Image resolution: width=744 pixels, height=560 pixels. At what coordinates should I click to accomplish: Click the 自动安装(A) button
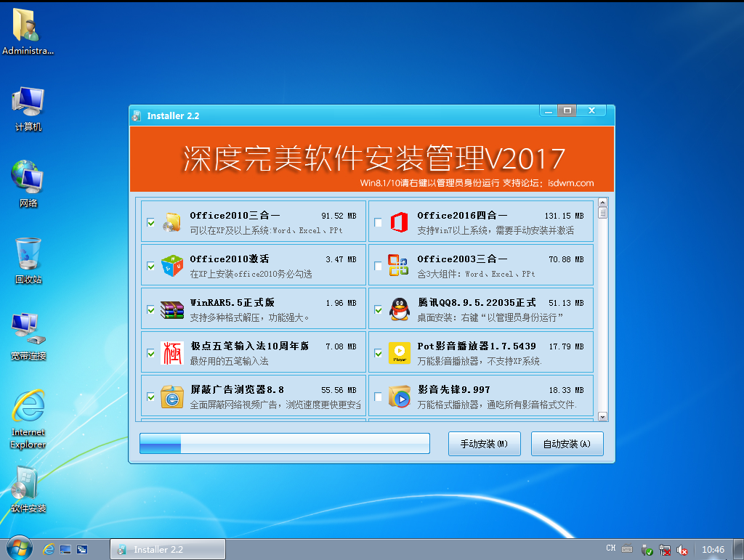coord(567,444)
